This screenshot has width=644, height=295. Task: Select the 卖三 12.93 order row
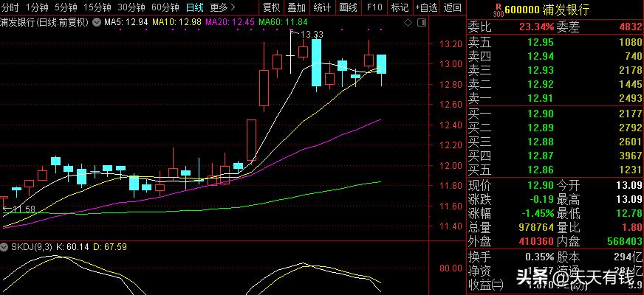pos(555,70)
